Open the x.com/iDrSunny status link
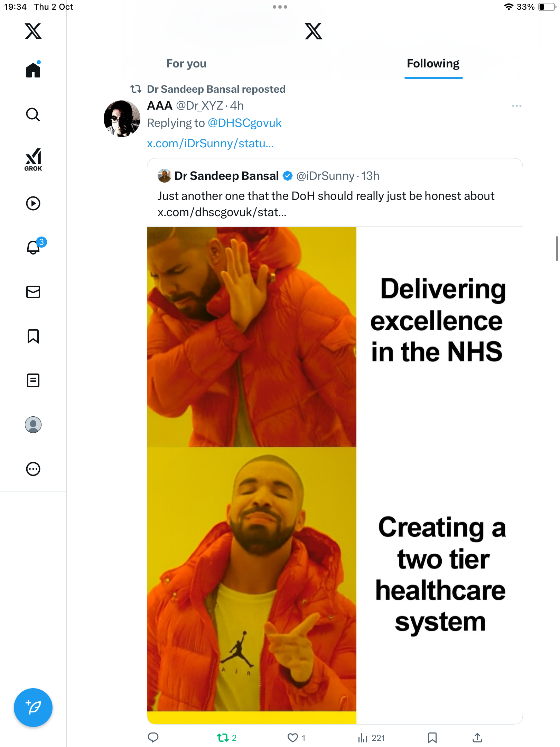Screen dimensions: 560x747 coord(210,143)
